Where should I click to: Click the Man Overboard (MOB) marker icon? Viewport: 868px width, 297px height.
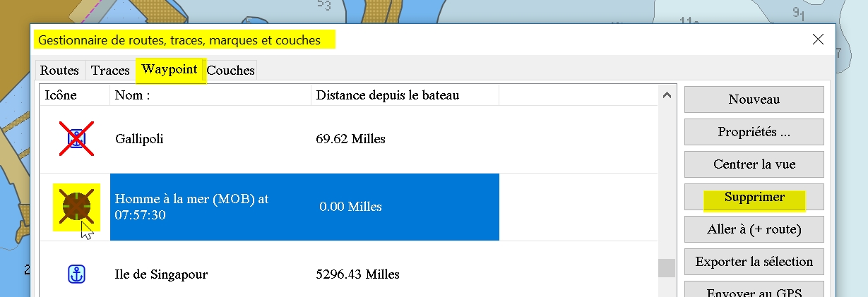pos(76,207)
